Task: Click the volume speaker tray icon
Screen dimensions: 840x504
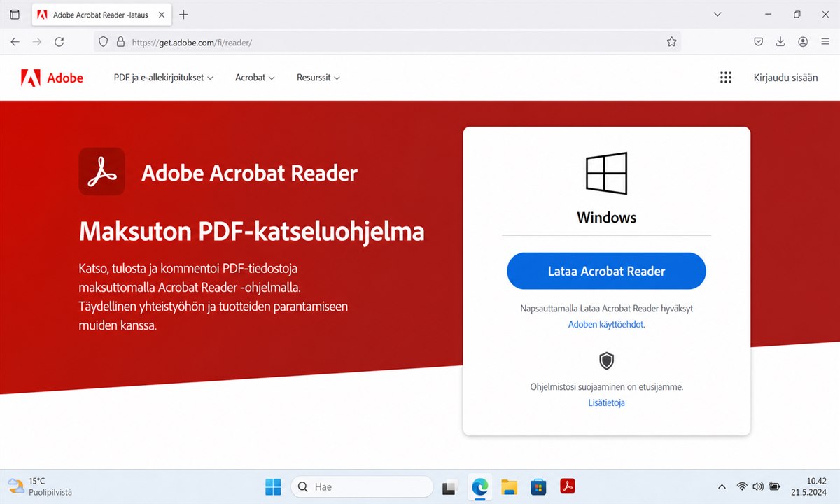Action: tap(758, 486)
